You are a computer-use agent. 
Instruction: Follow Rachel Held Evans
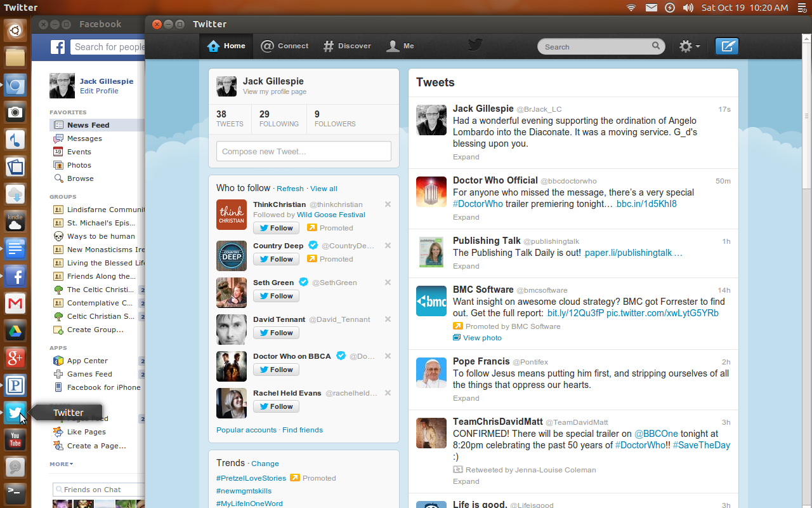[x=276, y=406]
